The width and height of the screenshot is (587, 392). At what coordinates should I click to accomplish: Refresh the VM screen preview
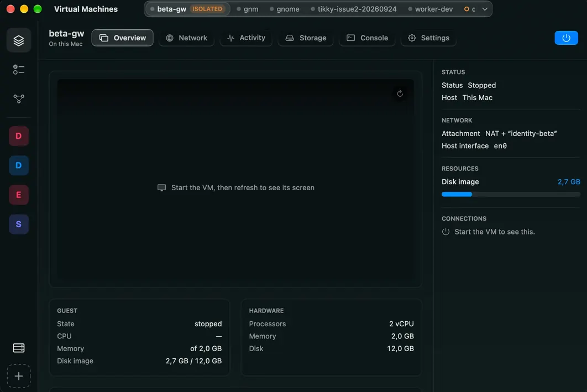400,93
